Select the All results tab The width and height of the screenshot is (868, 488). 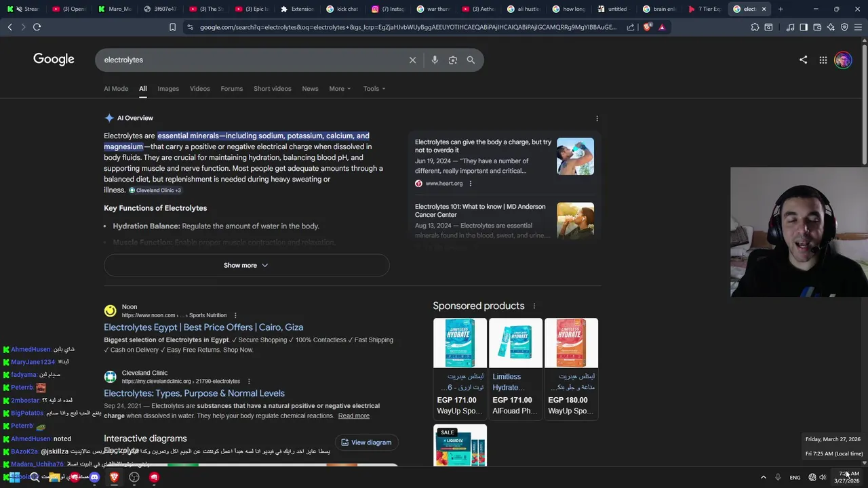pos(142,89)
